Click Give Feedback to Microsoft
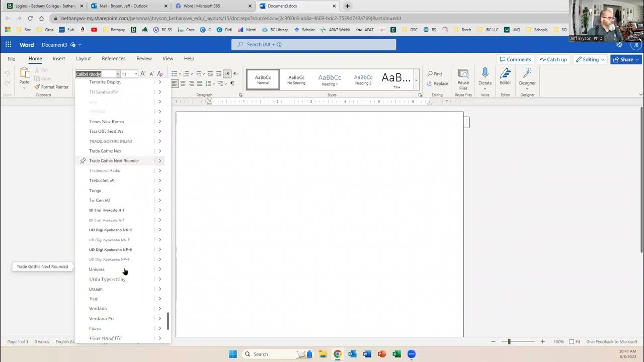644x362 pixels. [612, 342]
